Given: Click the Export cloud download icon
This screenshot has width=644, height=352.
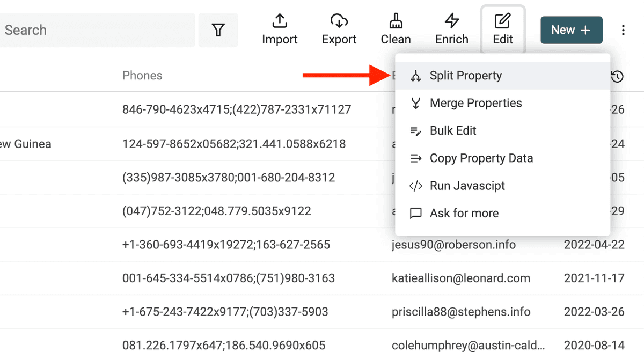Looking at the screenshot, I should pyautogui.click(x=339, y=21).
